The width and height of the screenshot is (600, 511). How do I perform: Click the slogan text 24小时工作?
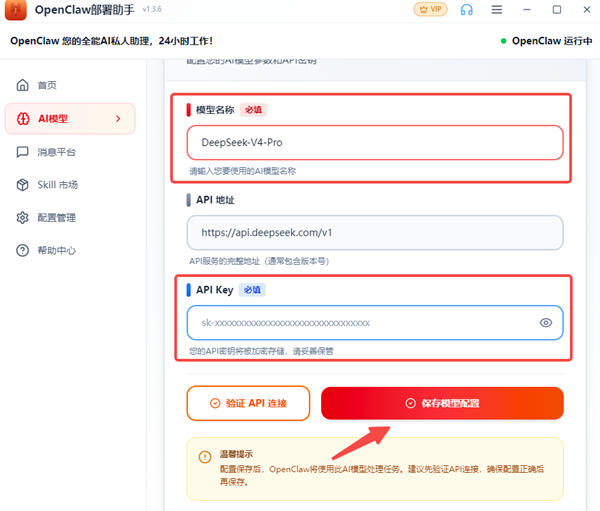pyautogui.click(x=186, y=41)
